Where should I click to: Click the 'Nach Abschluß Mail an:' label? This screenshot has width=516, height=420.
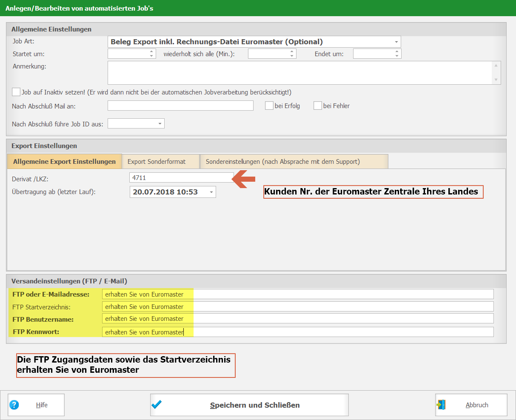pyautogui.click(x=44, y=106)
